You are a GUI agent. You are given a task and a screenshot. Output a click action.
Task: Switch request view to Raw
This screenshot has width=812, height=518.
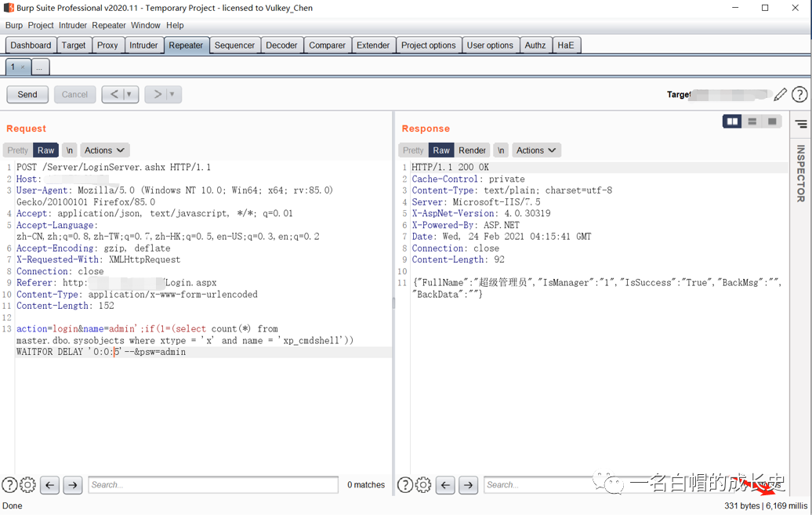45,150
